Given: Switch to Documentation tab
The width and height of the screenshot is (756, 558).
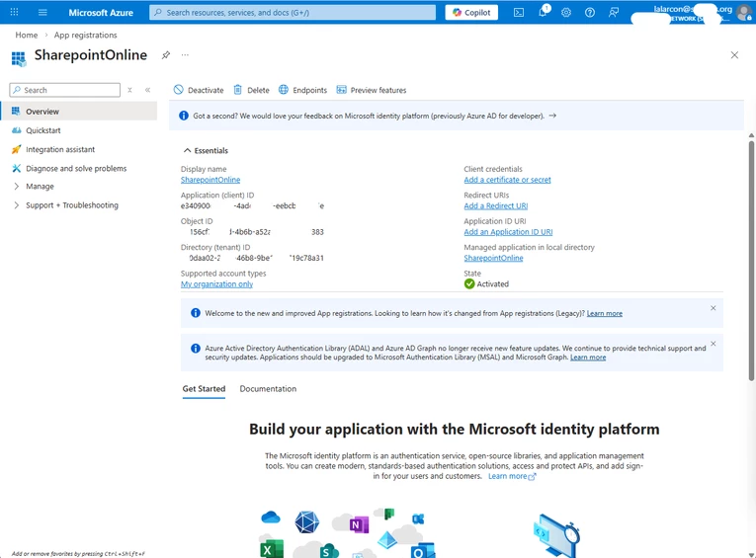Looking at the screenshot, I should pyautogui.click(x=268, y=389).
